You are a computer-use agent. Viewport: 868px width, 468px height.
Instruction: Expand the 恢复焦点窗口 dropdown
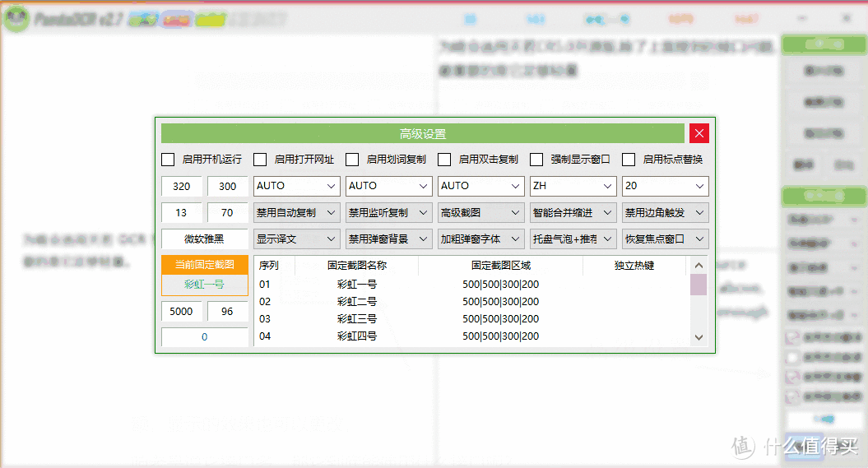[665, 239]
